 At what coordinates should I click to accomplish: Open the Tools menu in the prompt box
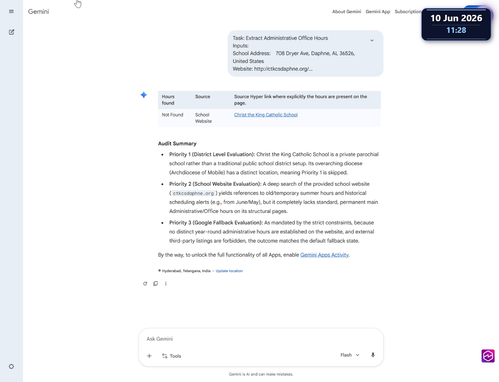tap(171, 356)
